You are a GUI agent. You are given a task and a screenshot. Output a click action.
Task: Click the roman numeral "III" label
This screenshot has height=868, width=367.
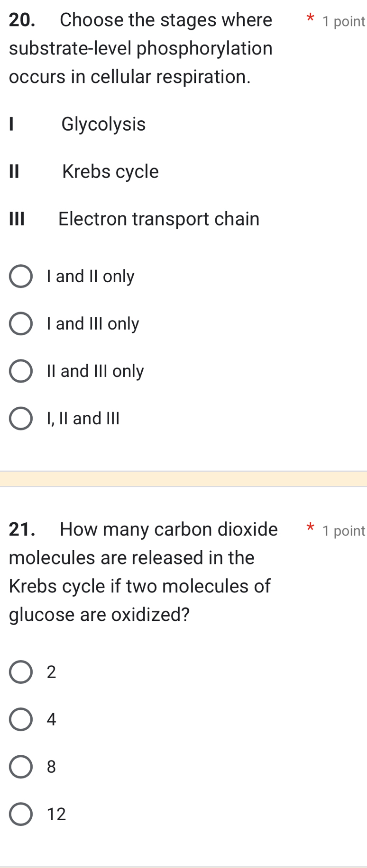pos(16,218)
